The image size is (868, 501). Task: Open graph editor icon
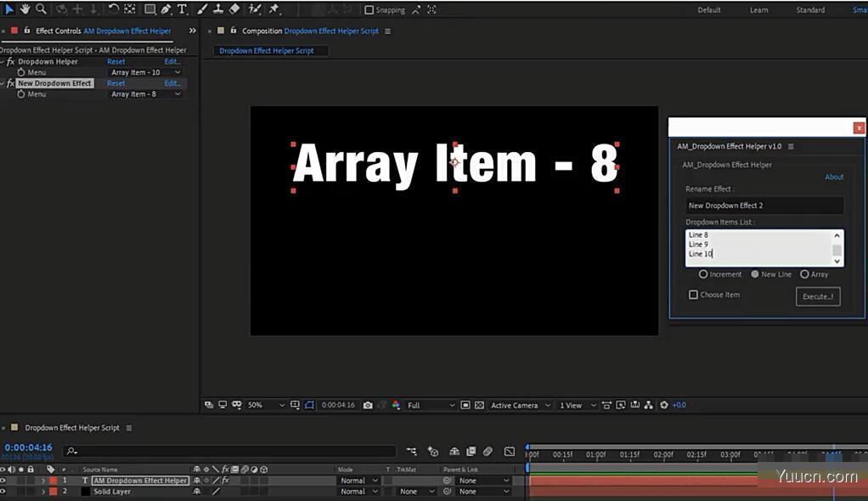510,452
